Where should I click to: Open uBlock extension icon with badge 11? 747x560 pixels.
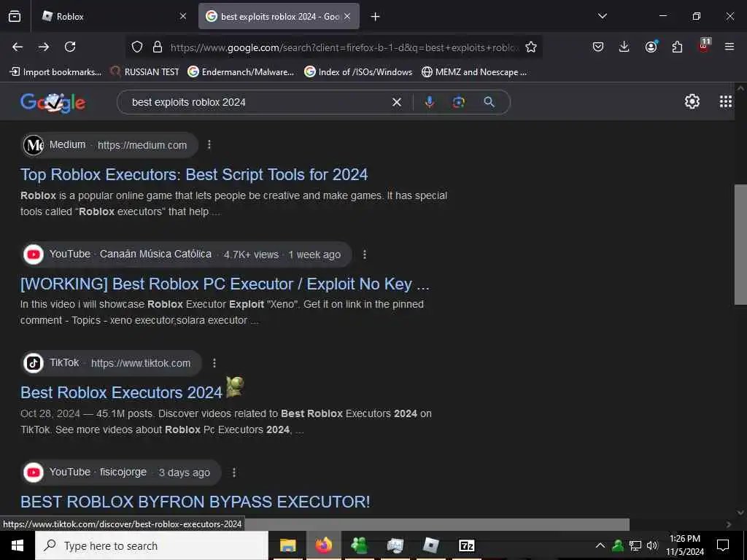click(x=704, y=46)
